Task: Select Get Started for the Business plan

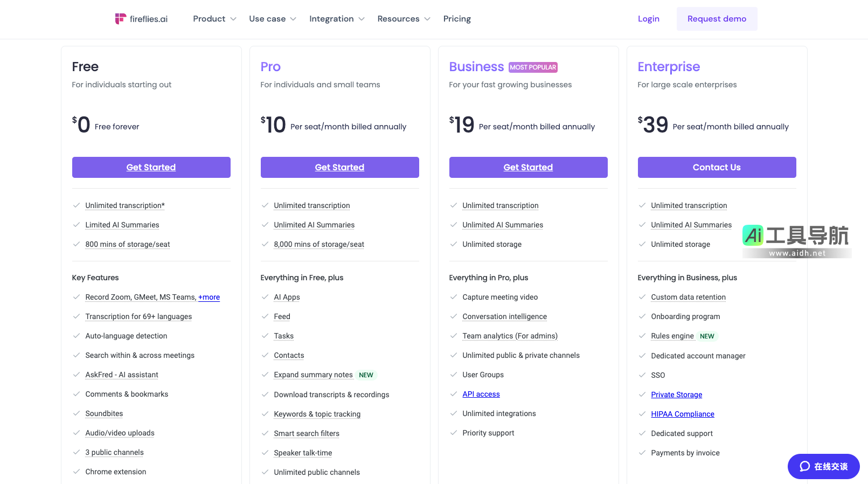Action: [528, 167]
